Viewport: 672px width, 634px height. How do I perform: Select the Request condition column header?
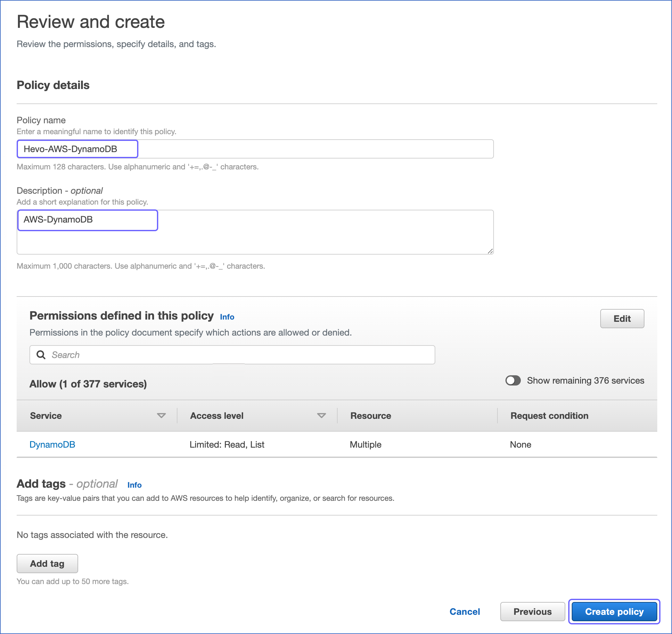point(549,415)
